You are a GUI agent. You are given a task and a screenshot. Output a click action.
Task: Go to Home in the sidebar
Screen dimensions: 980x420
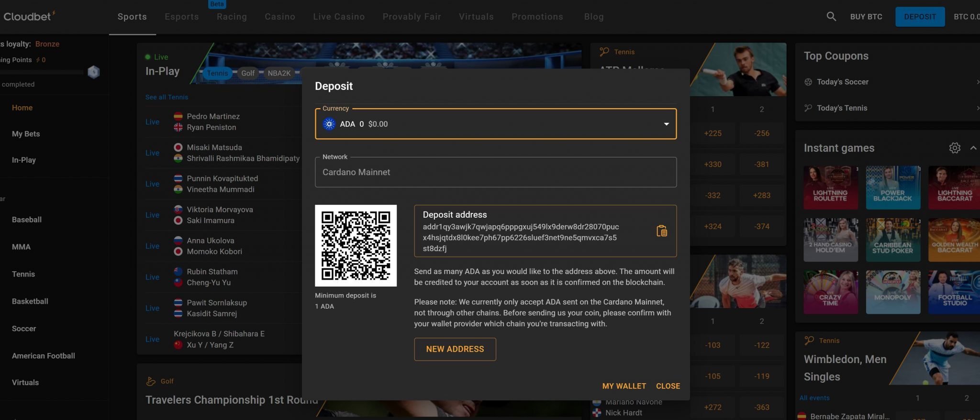tap(22, 108)
